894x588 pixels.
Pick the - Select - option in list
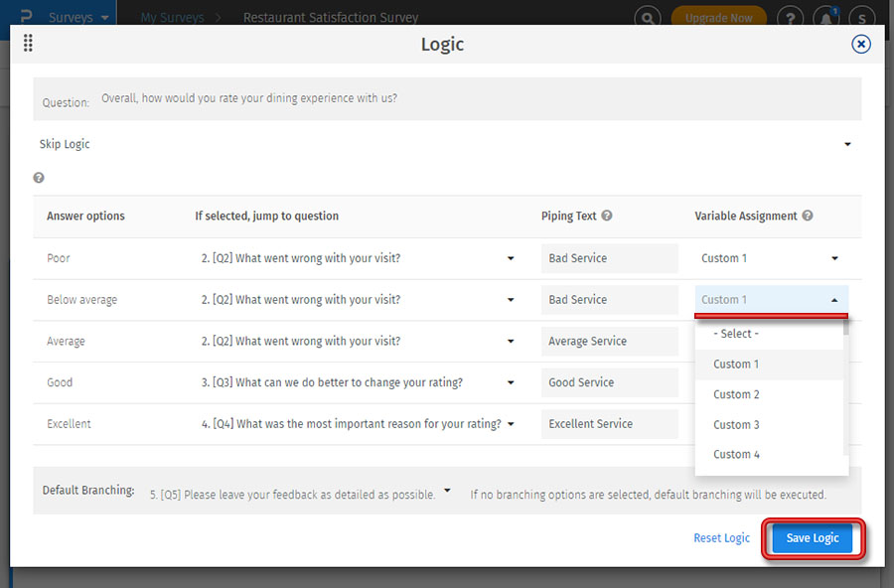736,334
